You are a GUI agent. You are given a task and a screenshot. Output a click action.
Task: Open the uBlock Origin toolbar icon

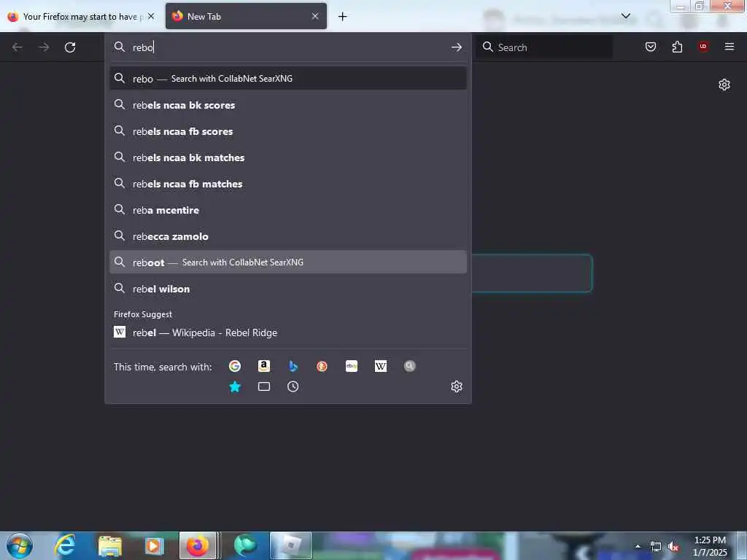[x=703, y=47]
